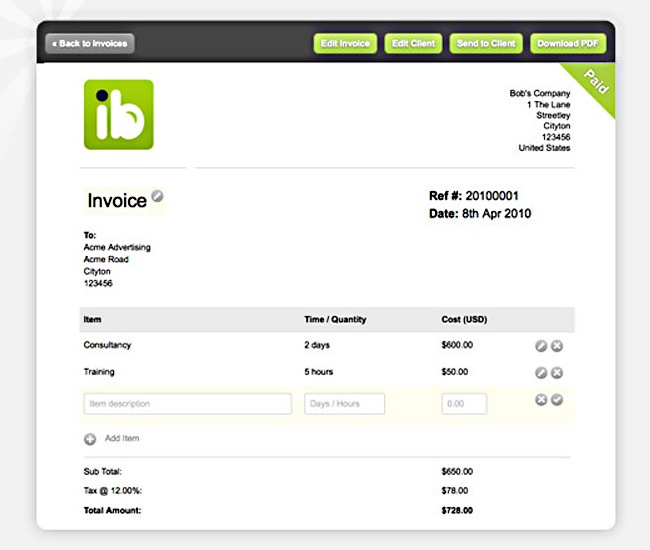Click the Invoice heading text
The image size is (650, 550).
click(117, 201)
